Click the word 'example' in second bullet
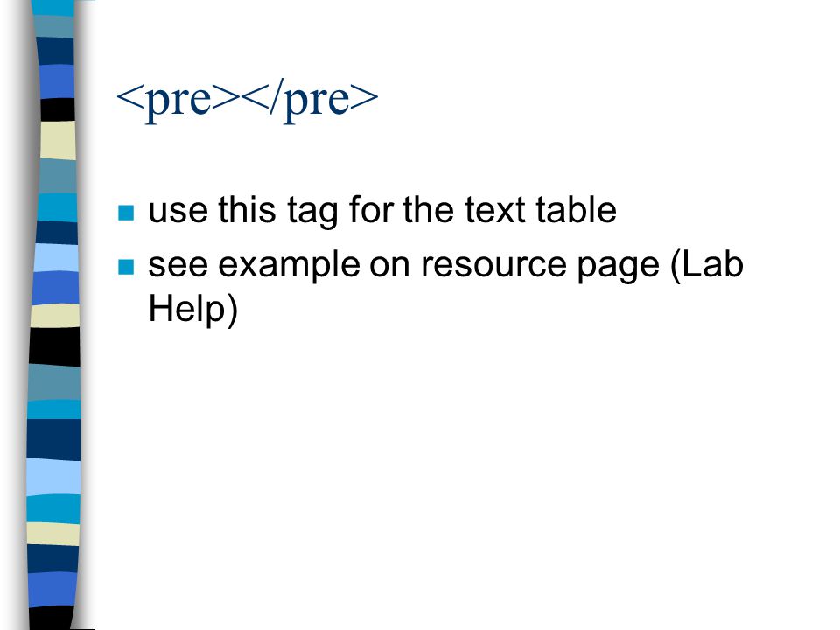840x630 pixels. click(x=289, y=267)
